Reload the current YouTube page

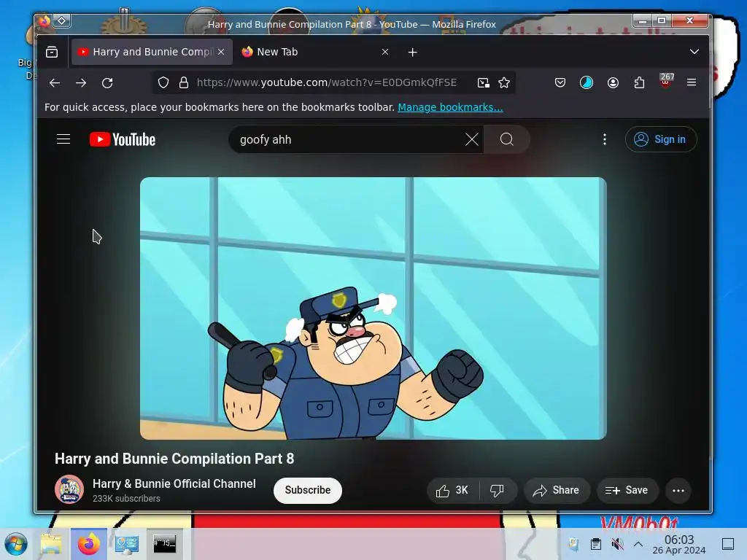(108, 83)
